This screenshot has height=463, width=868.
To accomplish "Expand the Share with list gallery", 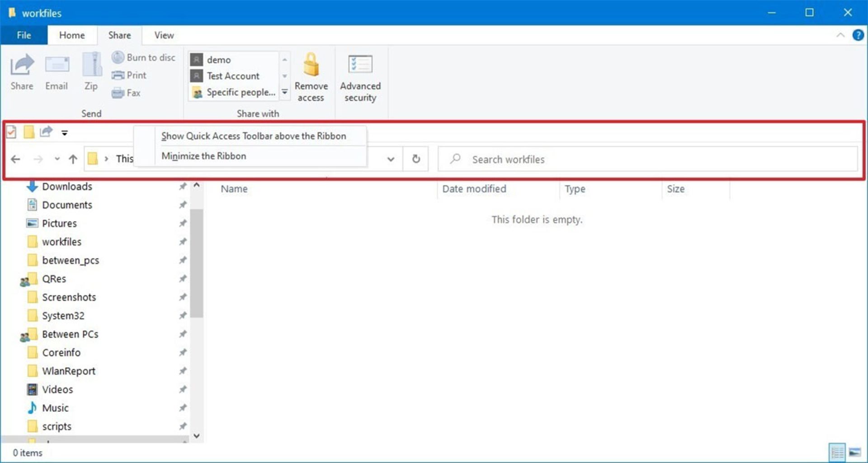I will point(285,92).
